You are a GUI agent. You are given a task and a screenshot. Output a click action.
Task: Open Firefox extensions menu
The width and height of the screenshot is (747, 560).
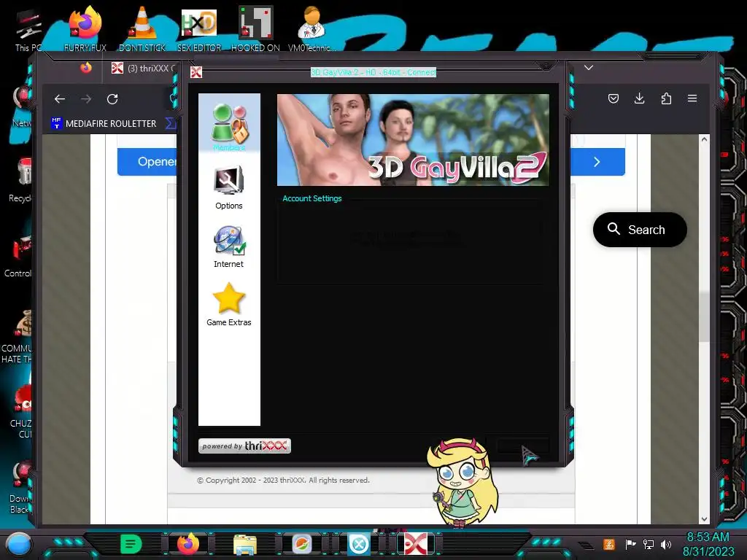point(666,98)
